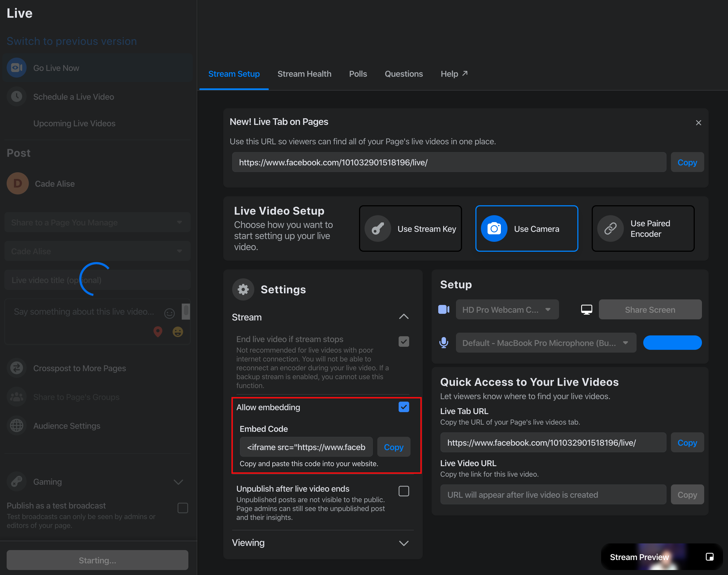The width and height of the screenshot is (728, 575).
Task: Click the Schedule a Live Video clock icon
Action: click(17, 97)
